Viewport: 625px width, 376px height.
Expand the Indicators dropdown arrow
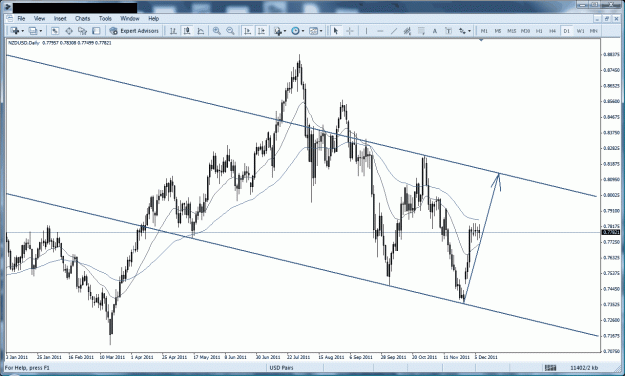pyautogui.click(x=285, y=31)
